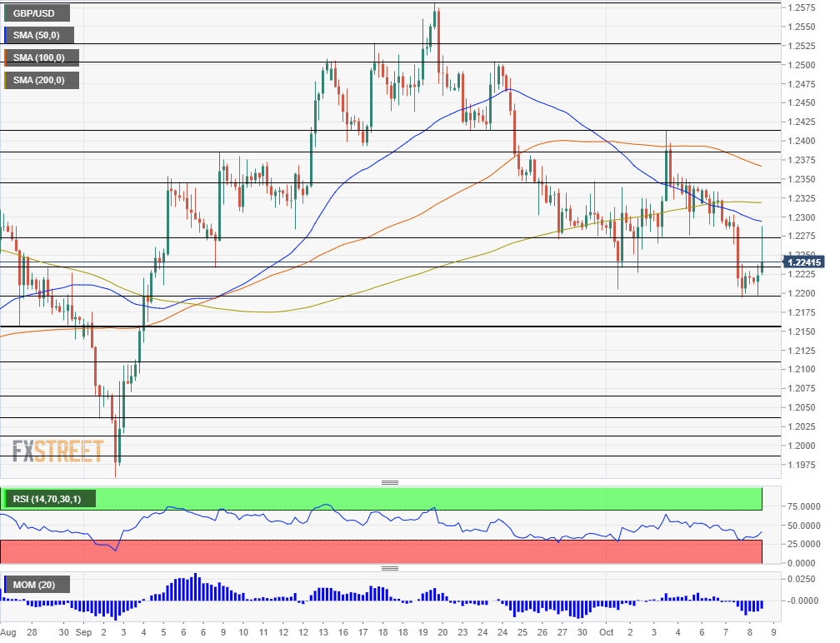
Task: Click the MOM (20) indicator label
Action: (x=37, y=585)
